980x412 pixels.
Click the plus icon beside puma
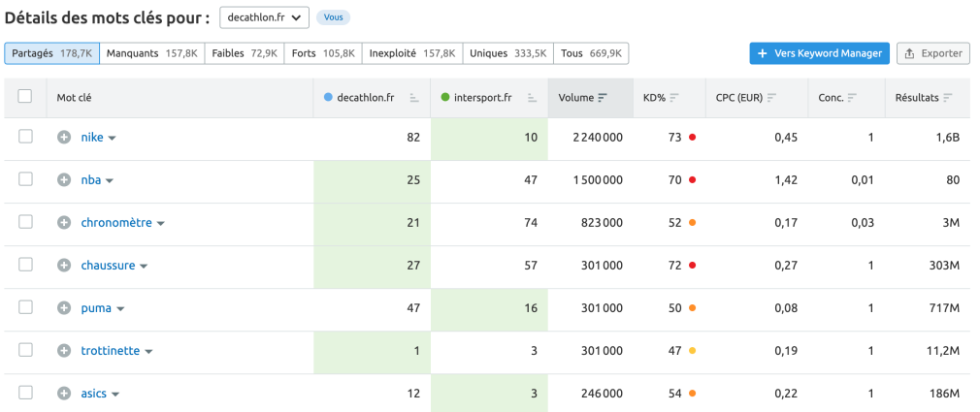pyautogui.click(x=64, y=308)
